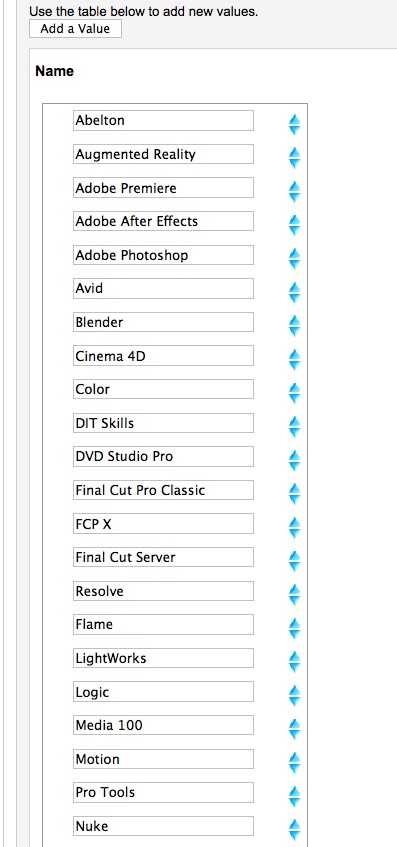Click the reorder arrows beside Cinema 4D
This screenshot has height=847, width=397.
pyautogui.click(x=294, y=359)
